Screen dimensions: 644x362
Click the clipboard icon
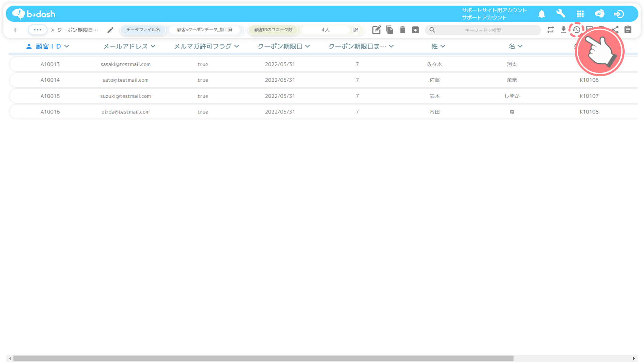coord(628,30)
